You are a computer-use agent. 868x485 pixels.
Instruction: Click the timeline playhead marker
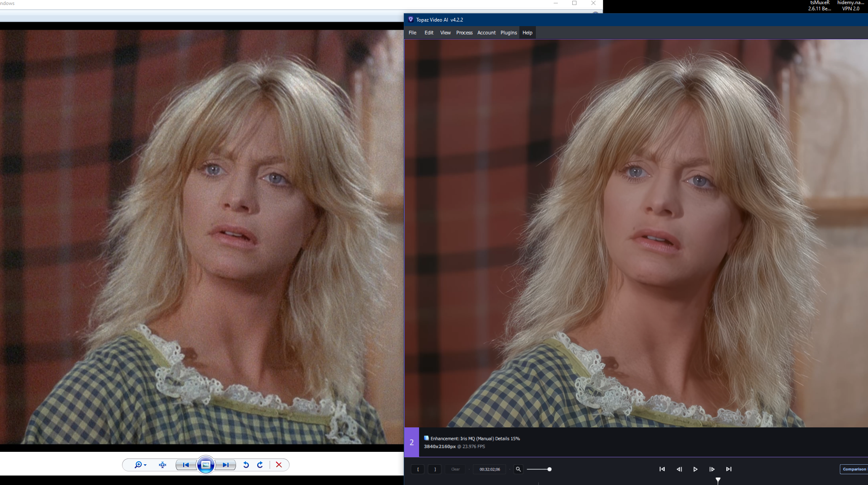[718, 480]
